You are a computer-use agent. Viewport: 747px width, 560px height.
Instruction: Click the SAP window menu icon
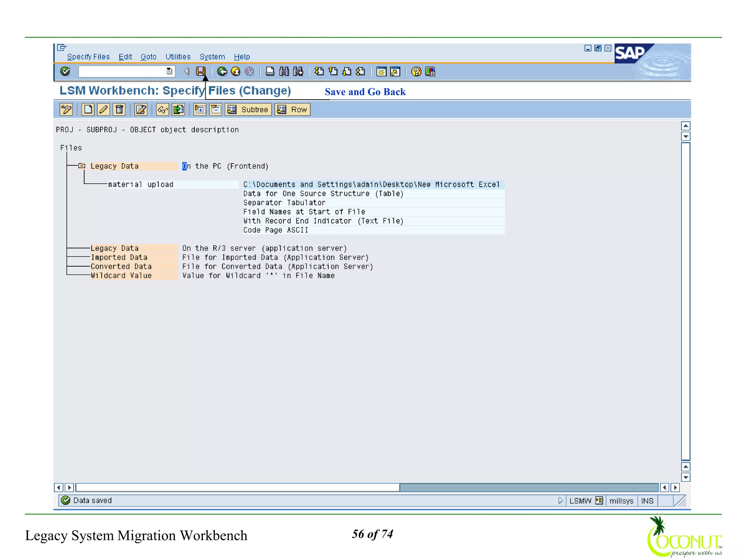coord(62,47)
